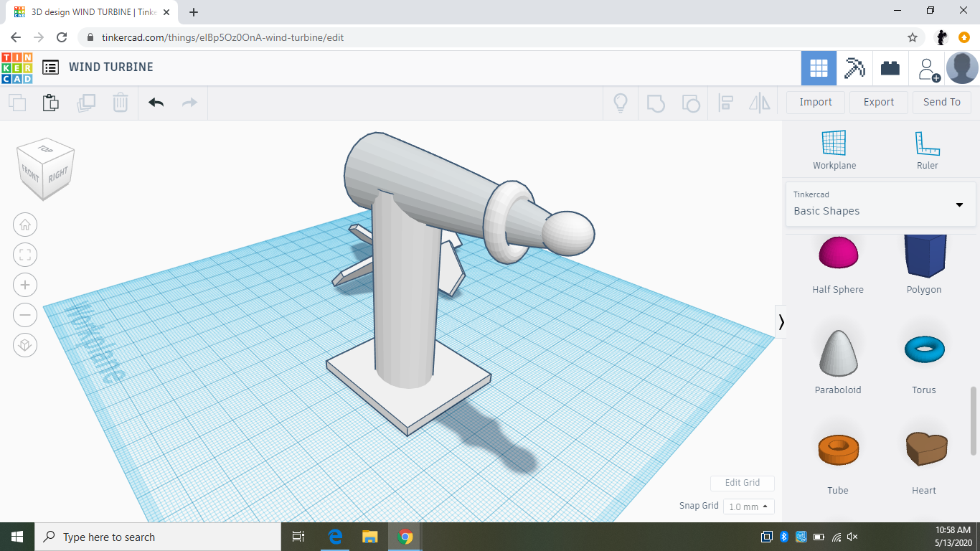Click the Import button
The height and width of the screenshot is (551, 980).
pos(815,102)
